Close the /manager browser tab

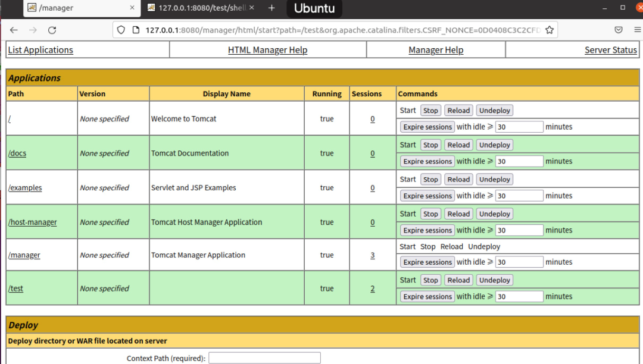point(132,8)
